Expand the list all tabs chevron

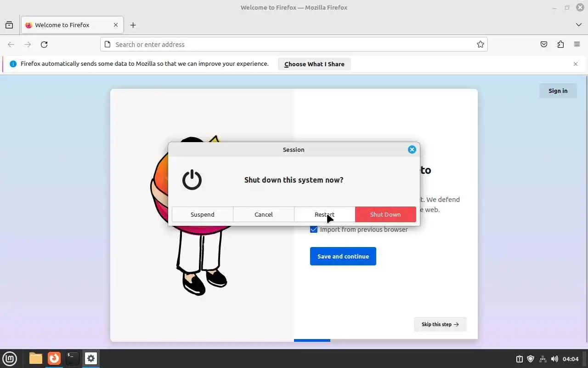578,25
